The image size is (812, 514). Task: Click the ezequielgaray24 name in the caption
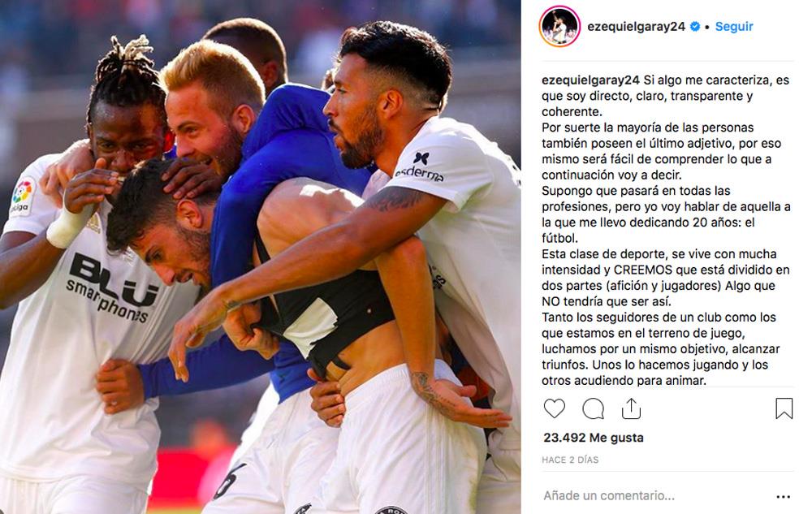tap(590, 80)
